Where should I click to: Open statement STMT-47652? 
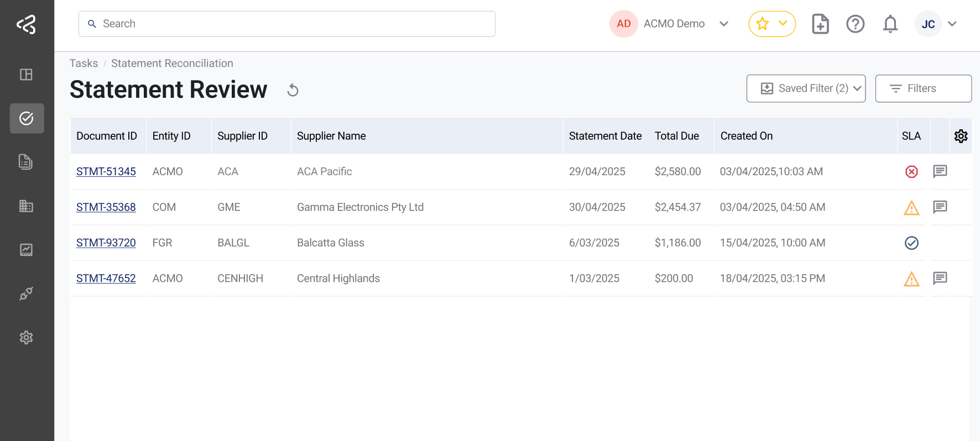[106, 278]
